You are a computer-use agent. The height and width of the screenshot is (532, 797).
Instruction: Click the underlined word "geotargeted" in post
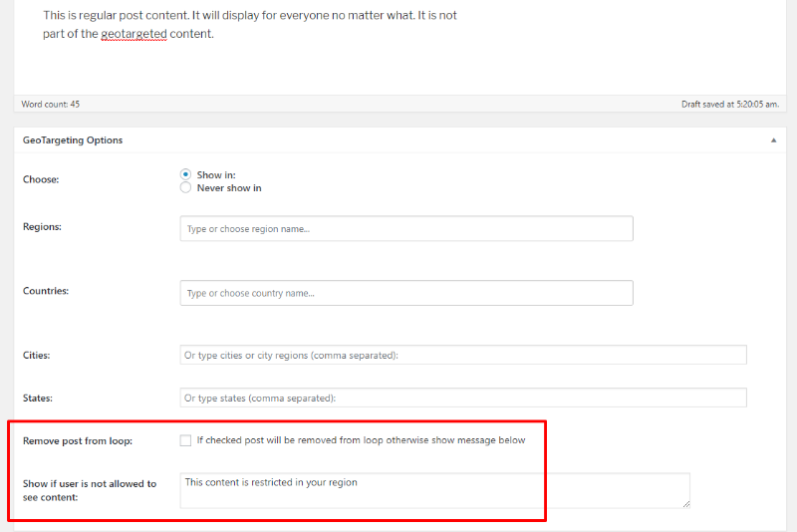pos(133,34)
